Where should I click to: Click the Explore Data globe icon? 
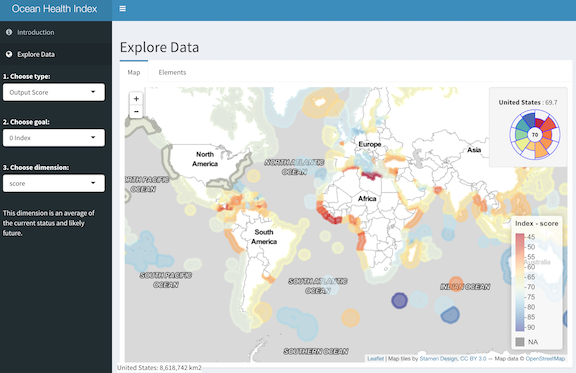[9, 54]
